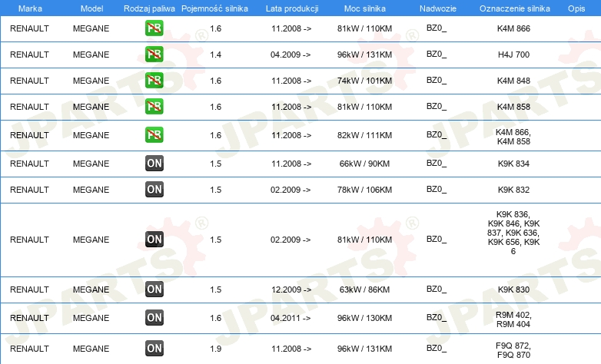Click capacity 1.5 in the K9K 830 row
The width and height of the screenshot is (601, 364).
pos(216,290)
